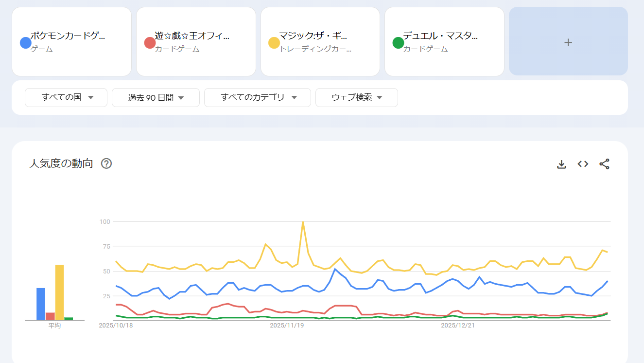This screenshot has height=363, width=644.
Task: Expand the 過去 90 日間 time range dropdown
Action: pos(156,97)
